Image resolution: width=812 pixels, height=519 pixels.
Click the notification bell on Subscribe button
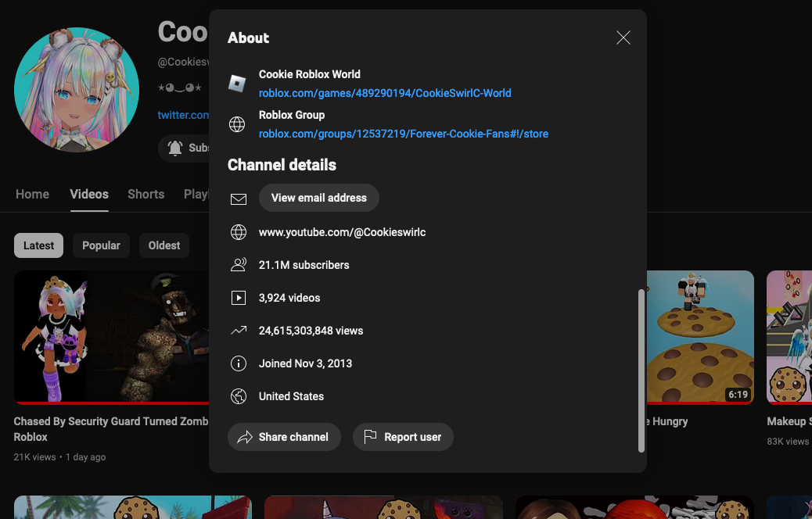pos(175,148)
